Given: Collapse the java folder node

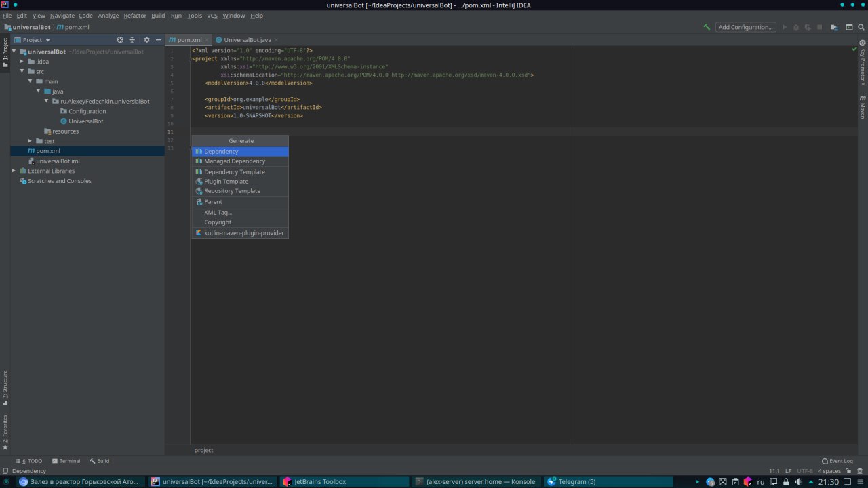Looking at the screenshot, I should point(38,91).
